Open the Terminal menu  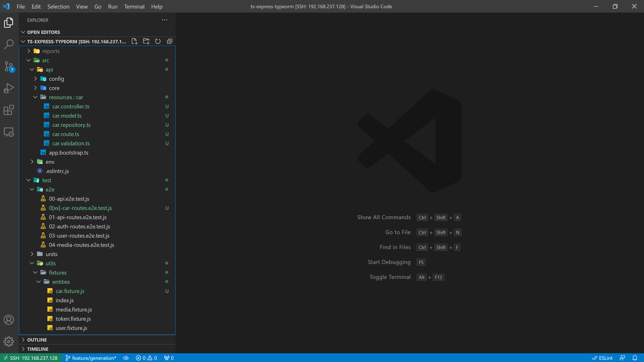point(134,7)
